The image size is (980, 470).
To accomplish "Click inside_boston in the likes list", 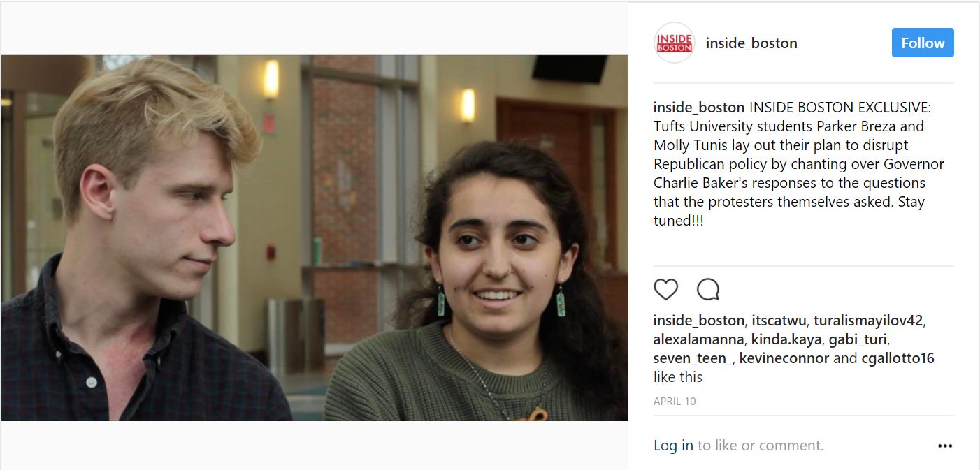I will pos(699,321).
